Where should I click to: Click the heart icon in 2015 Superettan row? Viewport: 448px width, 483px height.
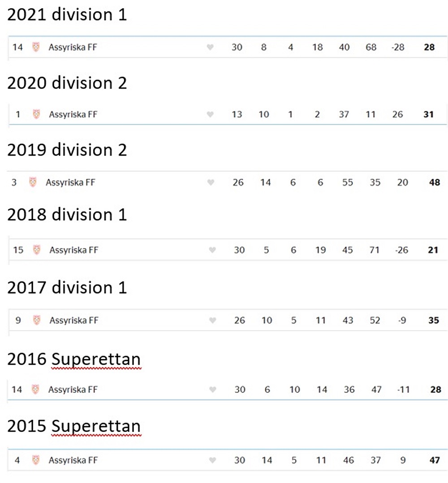coord(212,460)
